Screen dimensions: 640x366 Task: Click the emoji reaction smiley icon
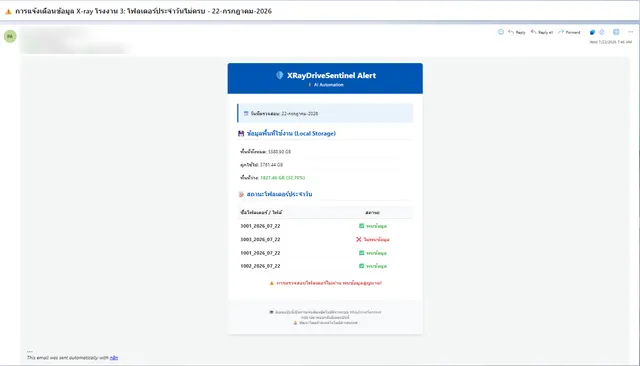click(501, 32)
